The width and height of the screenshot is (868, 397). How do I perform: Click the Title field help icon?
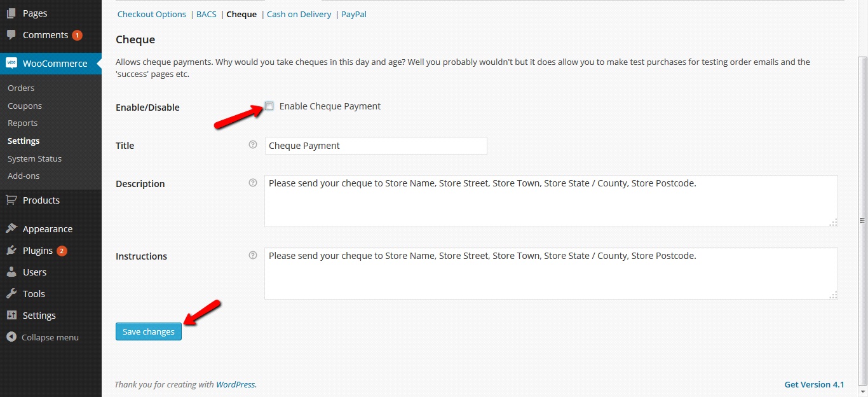[x=253, y=144]
